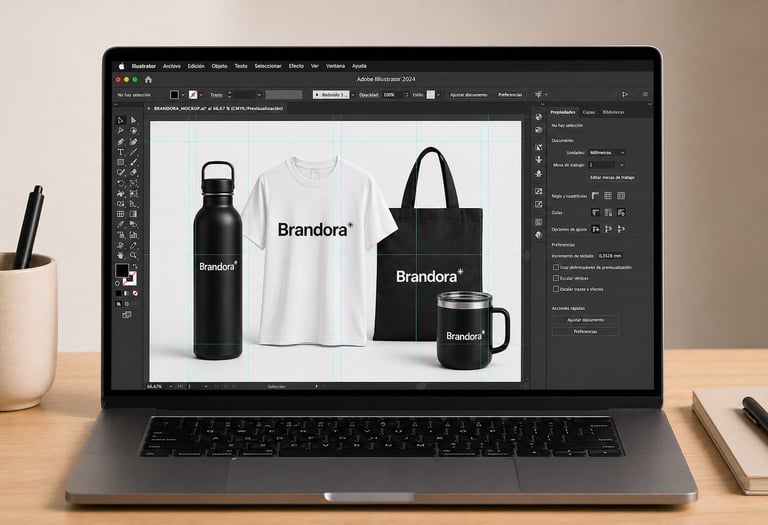
Task: Open the Trazo stroke weight dropdown
Action: click(x=259, y=95)
